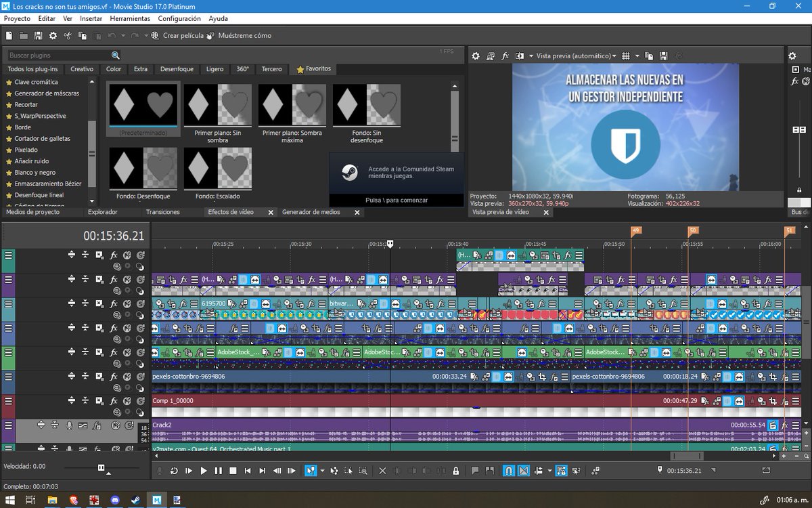Image resolution: width=812 pixels, height=508 pixels.
Task: Save the project with the floppy disk icon
Action: coord(38,35)
